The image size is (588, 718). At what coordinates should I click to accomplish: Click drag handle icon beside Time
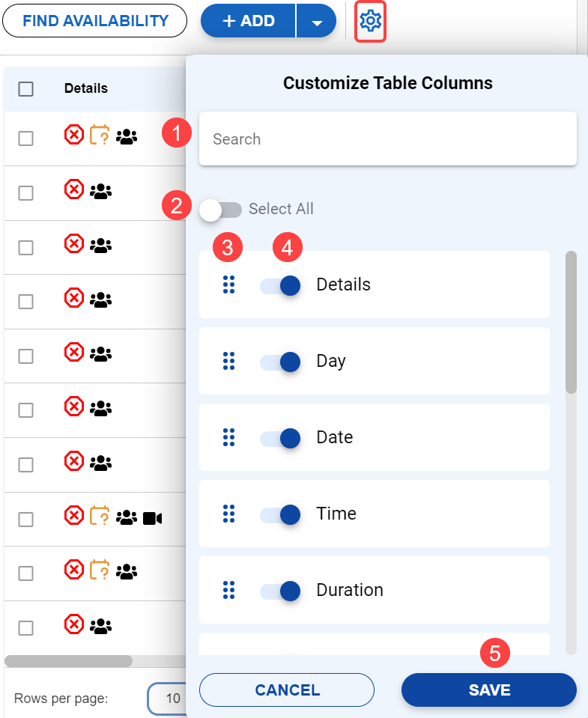point(229,514)
